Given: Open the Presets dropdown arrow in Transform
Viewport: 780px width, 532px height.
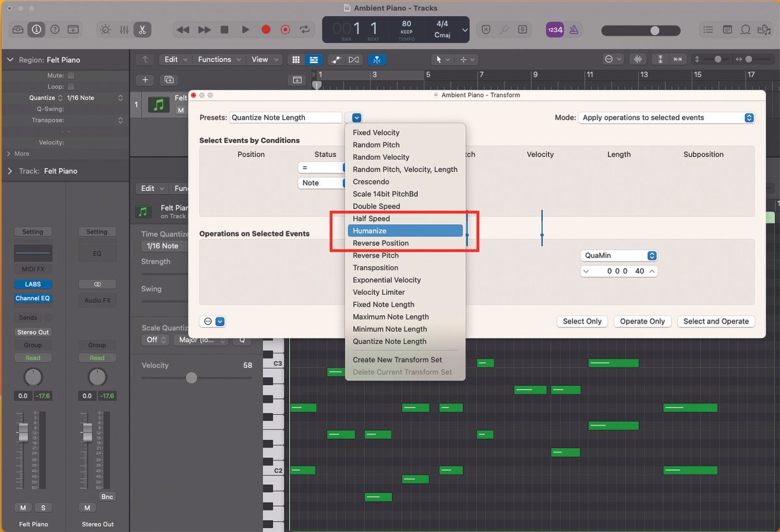Looking at the screenshot, I should click(x=357, y=118).
